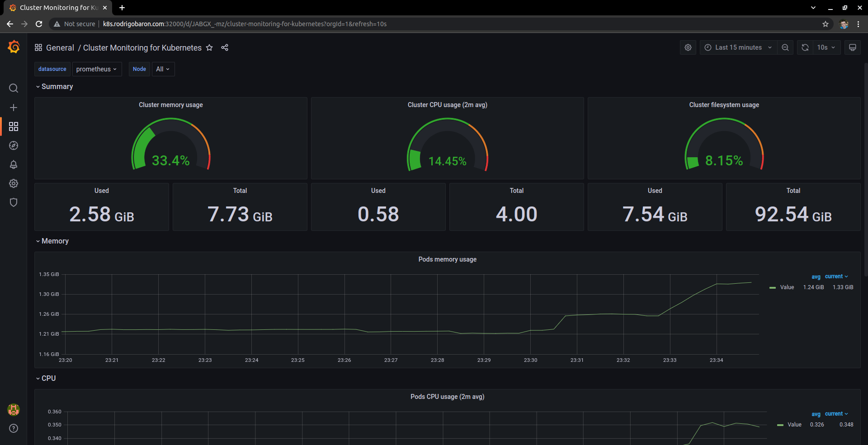Enable kiosk TV mode
Viewport: 868px width, 445px height.
[x=853, y=47]
